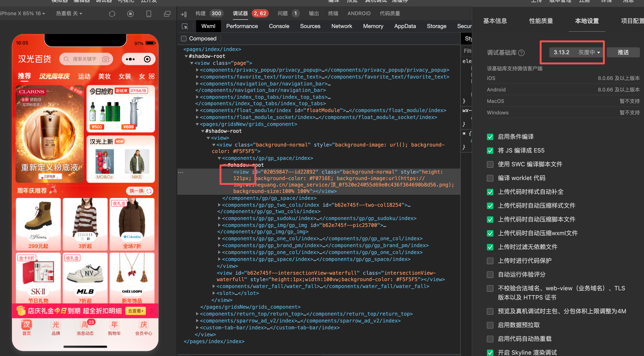
Task: Toggle the phone device frame icon
Action: coord(149,14)
